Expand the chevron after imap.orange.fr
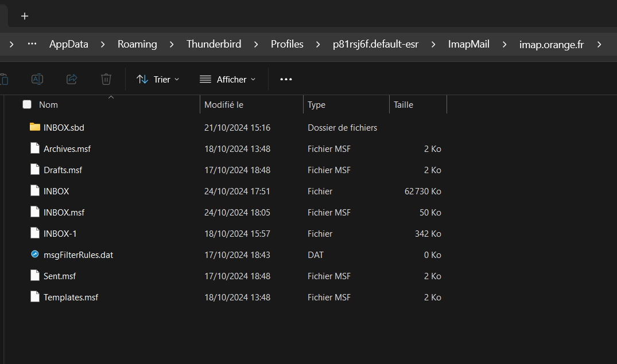Image resolution: width=617 pixels, height=364 pixels. [599, 44]
